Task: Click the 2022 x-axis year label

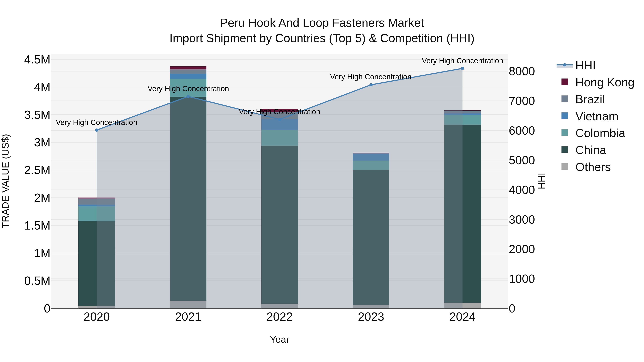Action: 279,317
